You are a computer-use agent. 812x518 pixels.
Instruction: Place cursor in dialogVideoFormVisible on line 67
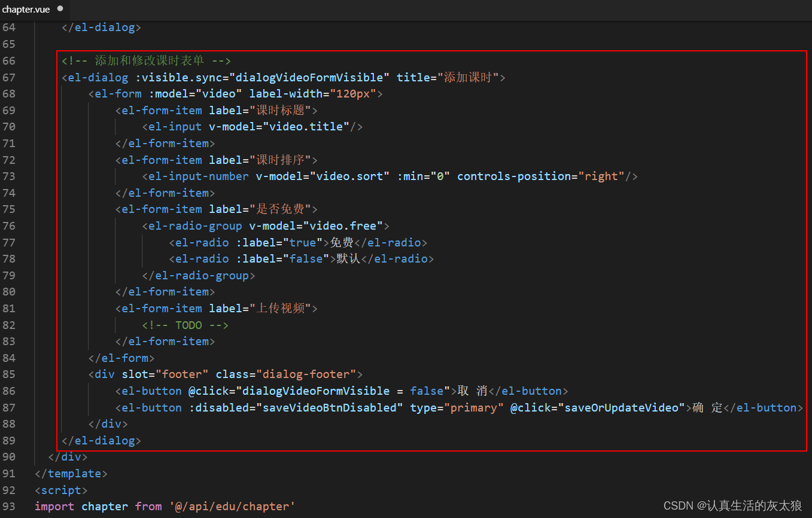point(312,77)
